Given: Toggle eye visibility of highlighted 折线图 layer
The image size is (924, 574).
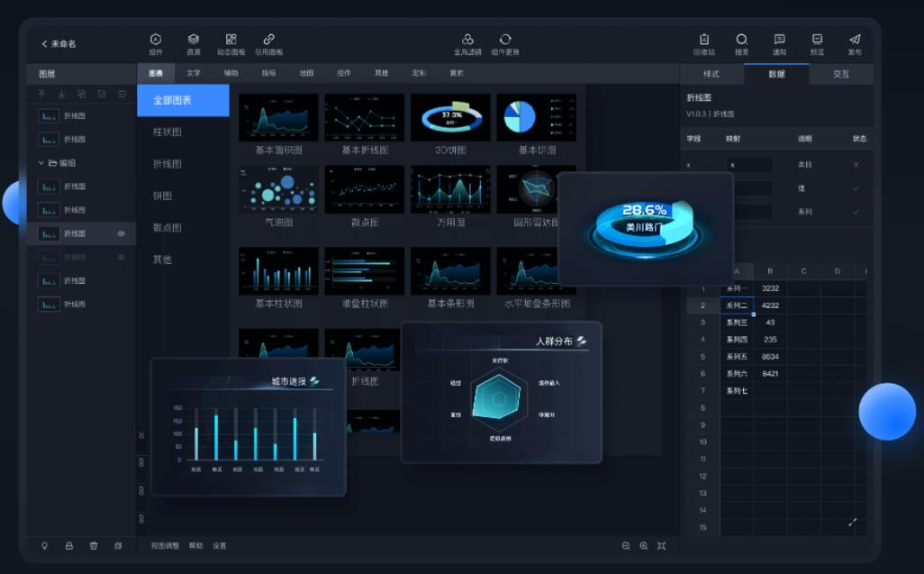Looking at the screenshot, I should (122, 233).
